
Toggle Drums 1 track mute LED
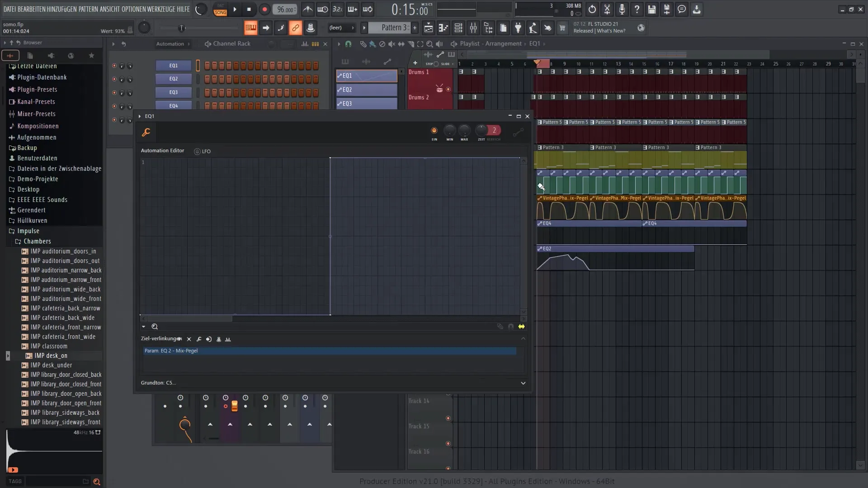click(448, 89)
